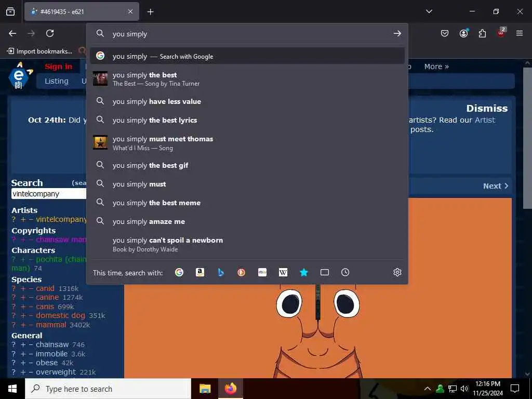Viewport: 532px width, 399px height.
Task: Choose suggestion 'you simply the best gif'
Action: pyautogui.click(x=247, y=165)
